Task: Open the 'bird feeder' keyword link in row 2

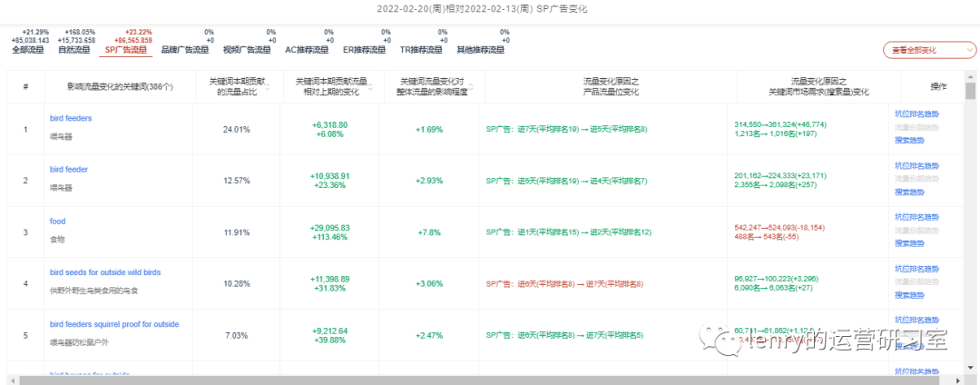Action: pyautogui.click(x=69, y=170)
